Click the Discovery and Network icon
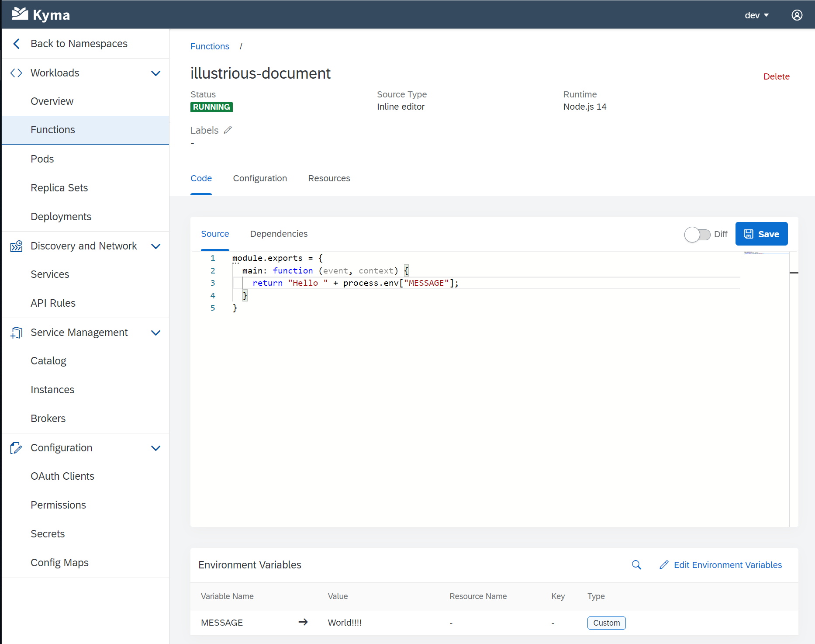 [x=16, y=246]
